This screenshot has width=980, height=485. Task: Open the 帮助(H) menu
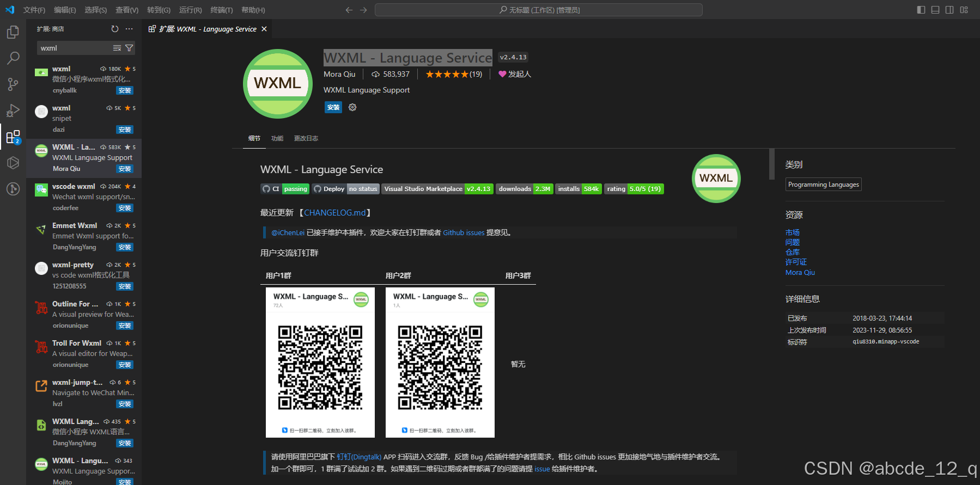[253, 10]
